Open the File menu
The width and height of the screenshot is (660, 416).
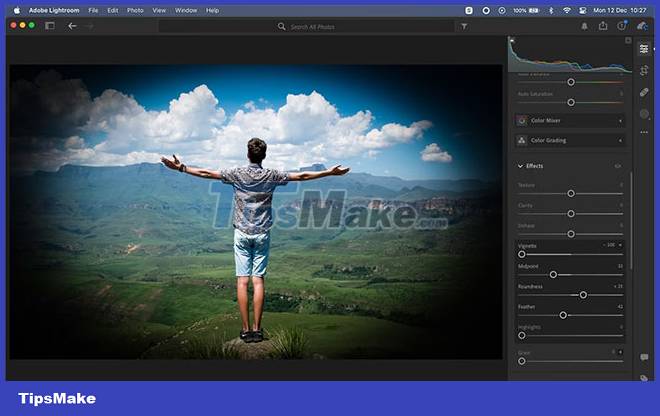[x=93, y=10]
